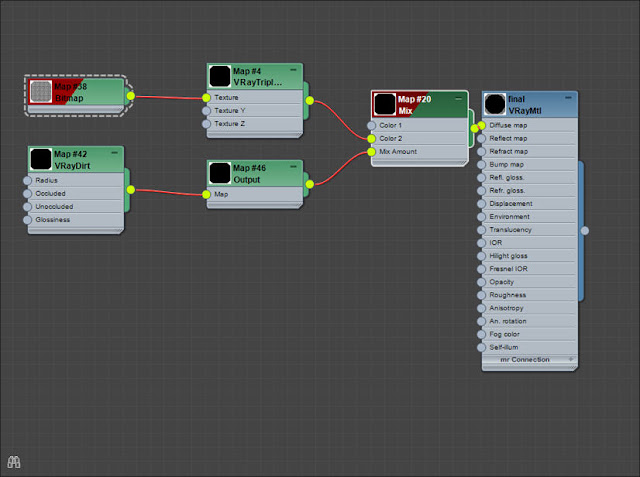This screenshot has height=477, width=640.
Task: Select the Map #38 Bitmap thumbnail
Action: (x=41, y=91)
